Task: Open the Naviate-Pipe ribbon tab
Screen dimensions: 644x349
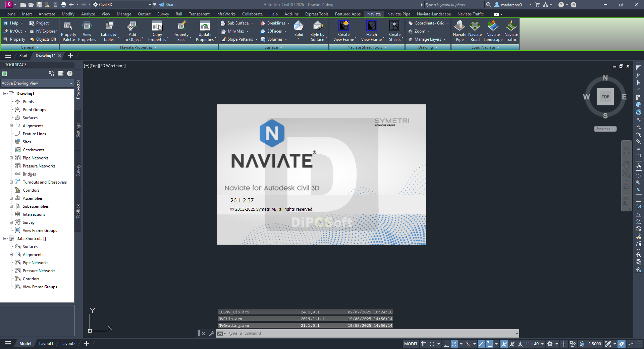Action: (x=398, y=14)
